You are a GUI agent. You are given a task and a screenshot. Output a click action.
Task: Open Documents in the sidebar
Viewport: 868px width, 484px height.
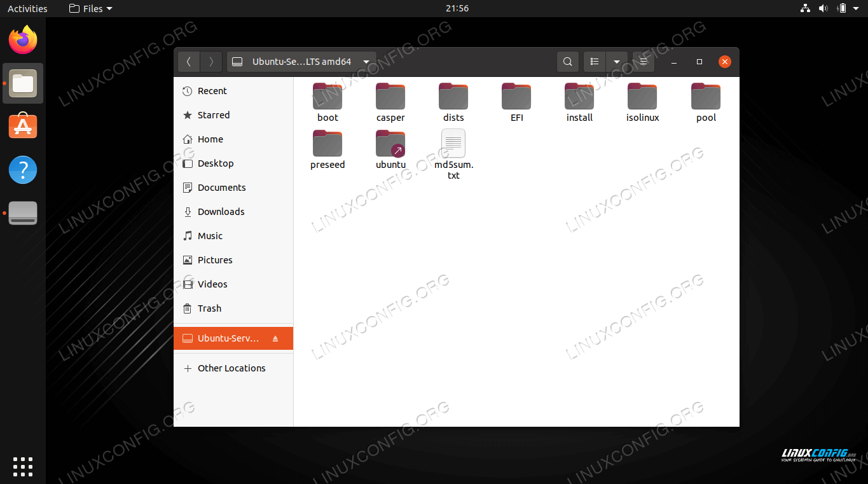click(233, 188)
